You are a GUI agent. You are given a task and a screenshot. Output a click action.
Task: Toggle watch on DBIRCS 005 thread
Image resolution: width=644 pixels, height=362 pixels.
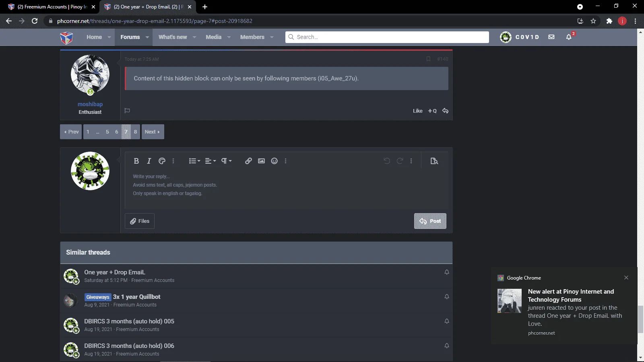click(447, 321)
